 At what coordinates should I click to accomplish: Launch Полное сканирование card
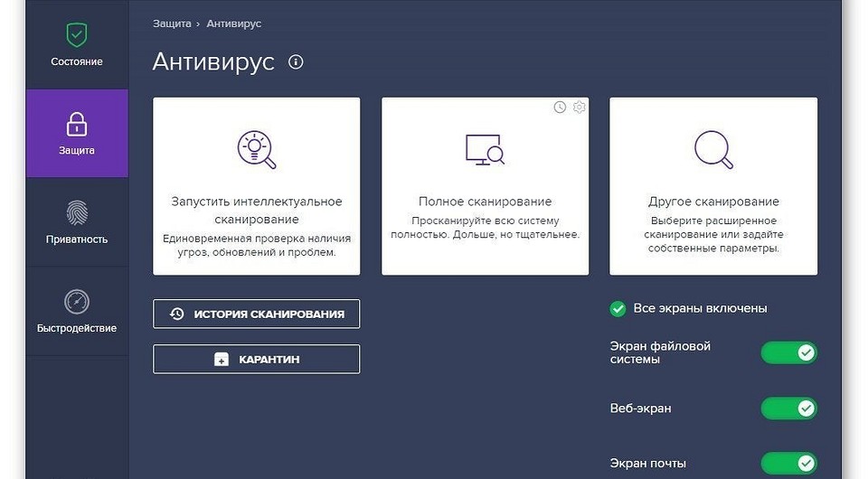coord(485,186)
